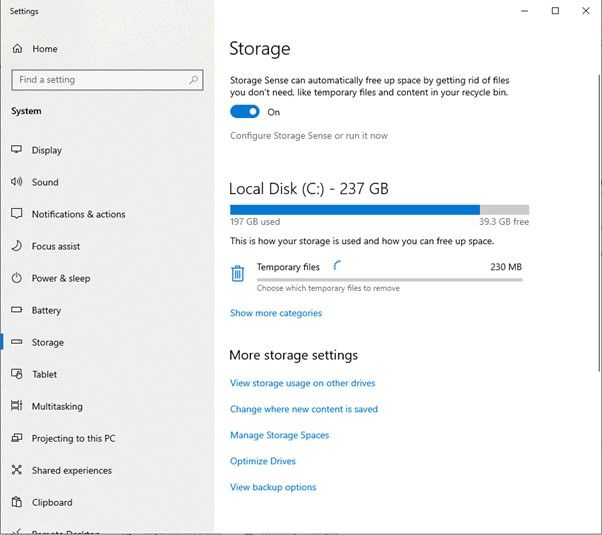The height and width of the screenshot is (535, 602).
Task: Click the Temporary files usage bar
Action: 390,280
